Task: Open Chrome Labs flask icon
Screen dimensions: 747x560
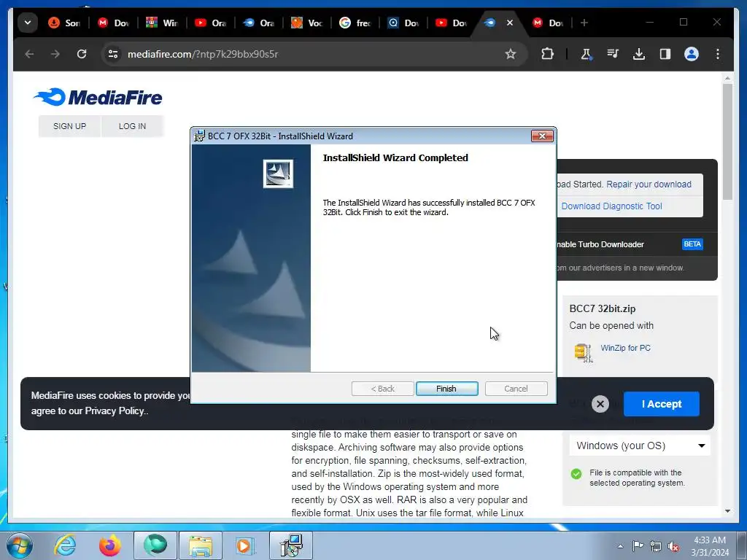Action: click(587, 54)
